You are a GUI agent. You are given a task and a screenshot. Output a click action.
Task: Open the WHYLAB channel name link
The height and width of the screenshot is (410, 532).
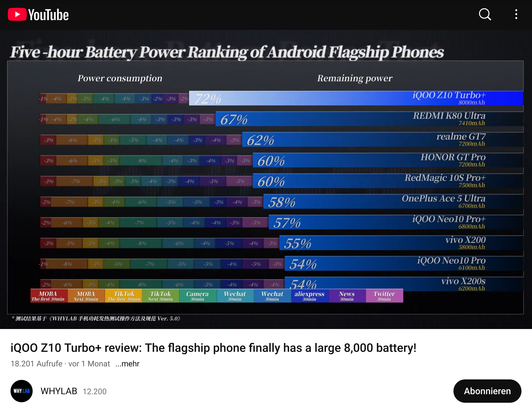tap(58, 391)
